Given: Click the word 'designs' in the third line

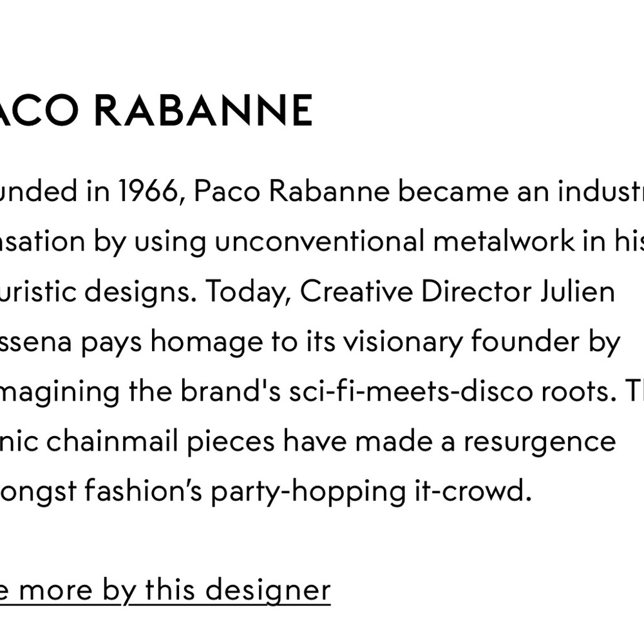Looking at the screenshot, I should pos(140,292).
